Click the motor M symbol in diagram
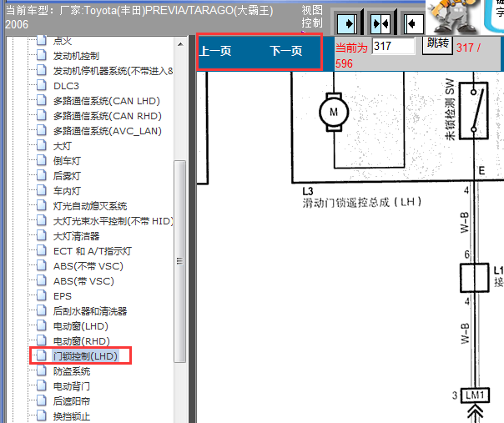The height and width of the screenshot is (423, 504). coord(334,112)
